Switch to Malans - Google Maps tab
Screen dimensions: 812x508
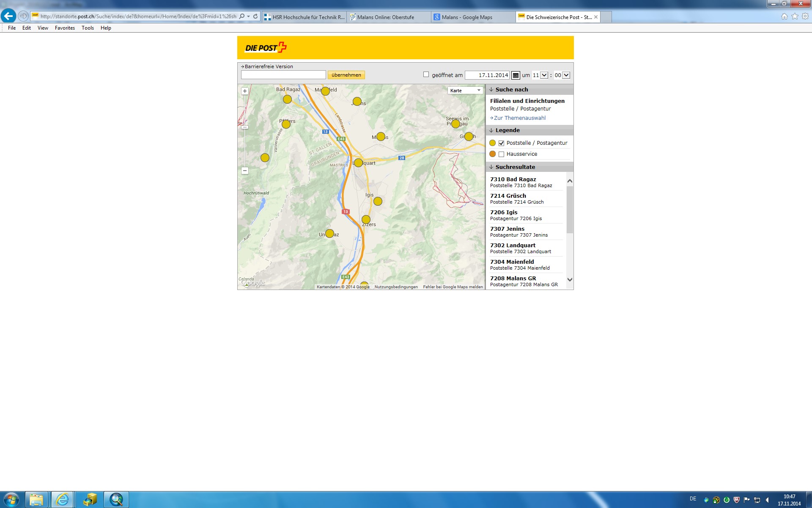467,17
